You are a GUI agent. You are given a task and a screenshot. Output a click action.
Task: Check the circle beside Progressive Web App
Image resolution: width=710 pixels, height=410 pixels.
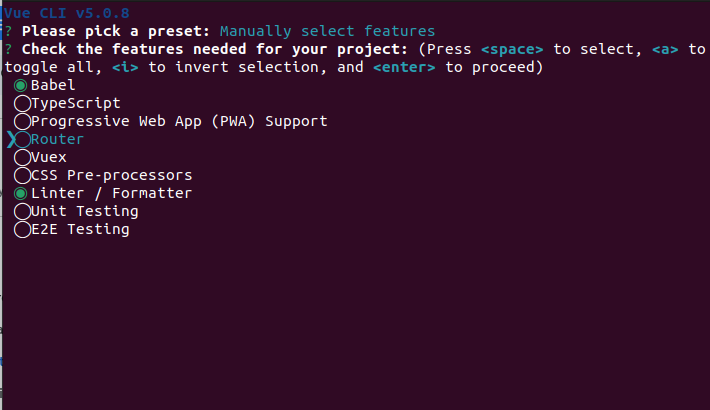point(22,121)
